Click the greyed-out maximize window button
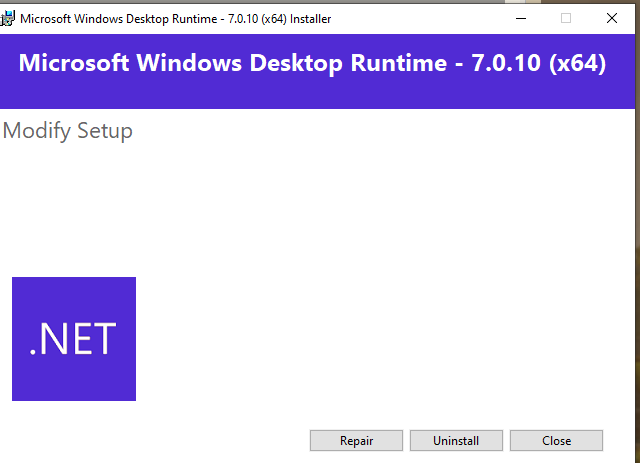Image resolution: width=640 pixels, height=463 pixels. pyautogui.click(x=566, y=18)
